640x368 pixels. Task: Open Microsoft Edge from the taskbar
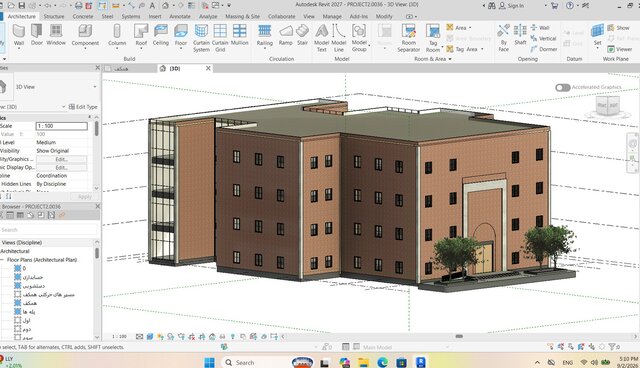point(382,362)
